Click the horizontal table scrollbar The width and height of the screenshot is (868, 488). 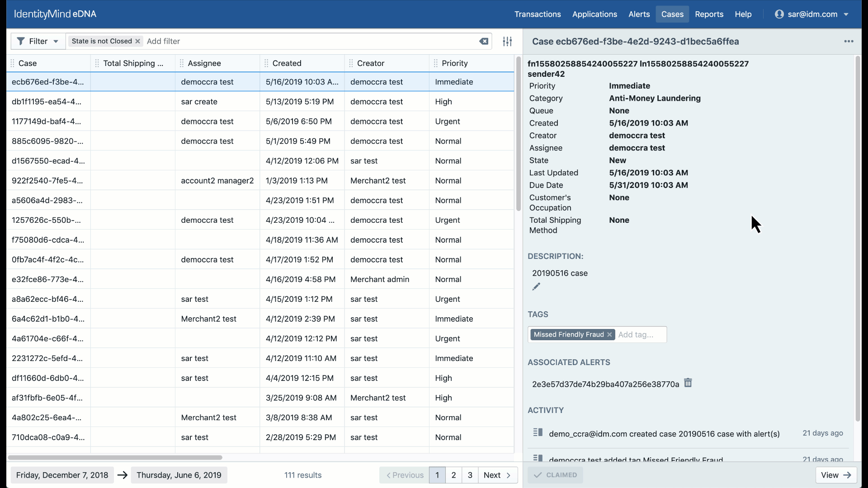pos(115,457)
